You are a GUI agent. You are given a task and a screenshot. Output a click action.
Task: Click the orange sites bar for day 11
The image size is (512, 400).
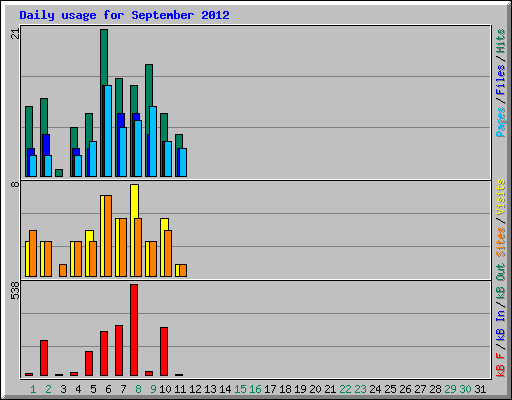pos(183,271)
